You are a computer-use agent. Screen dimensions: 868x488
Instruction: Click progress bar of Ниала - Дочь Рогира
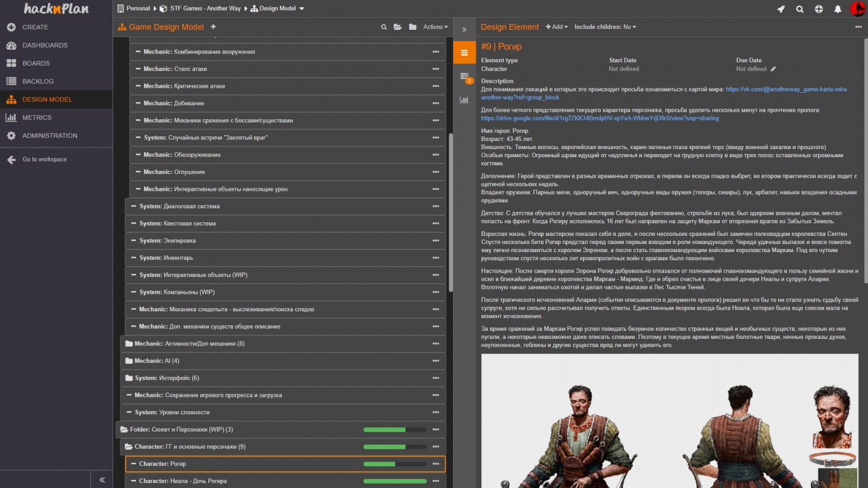[395, 481]
